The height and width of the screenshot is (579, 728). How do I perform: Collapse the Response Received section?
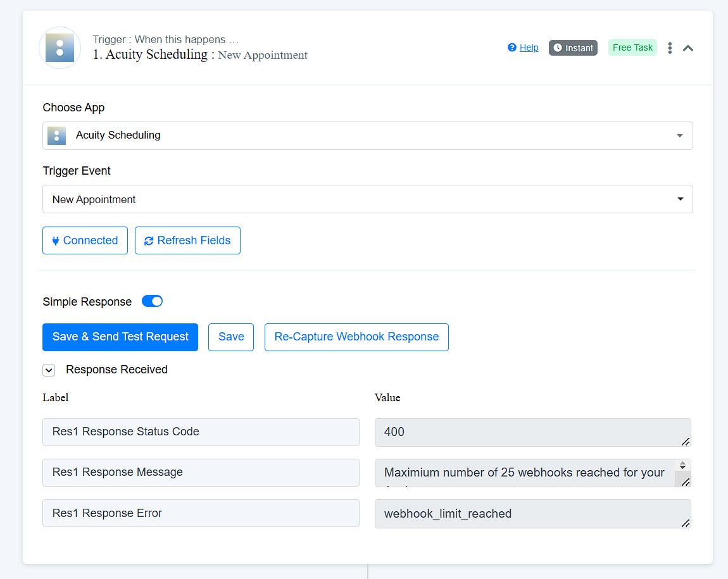49,370
